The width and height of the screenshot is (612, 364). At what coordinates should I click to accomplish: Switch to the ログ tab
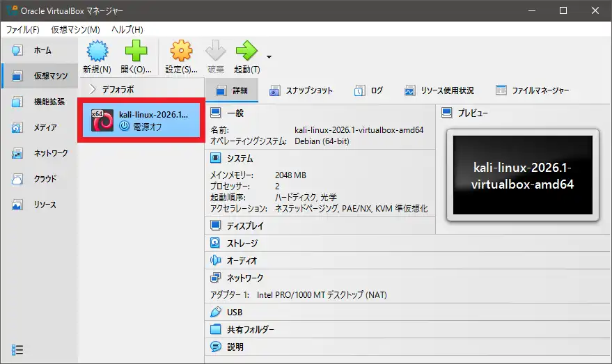pos(369,90)
